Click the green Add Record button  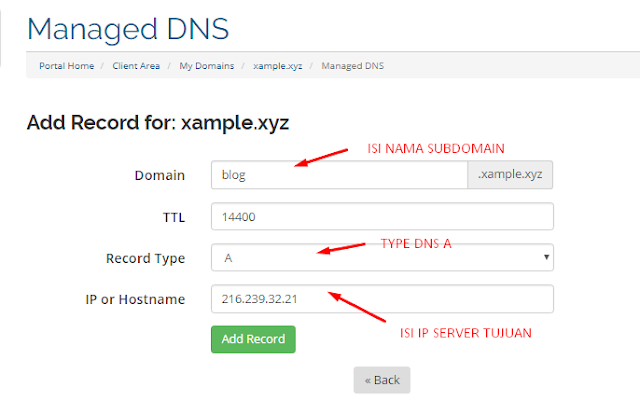tap(253, 339)
